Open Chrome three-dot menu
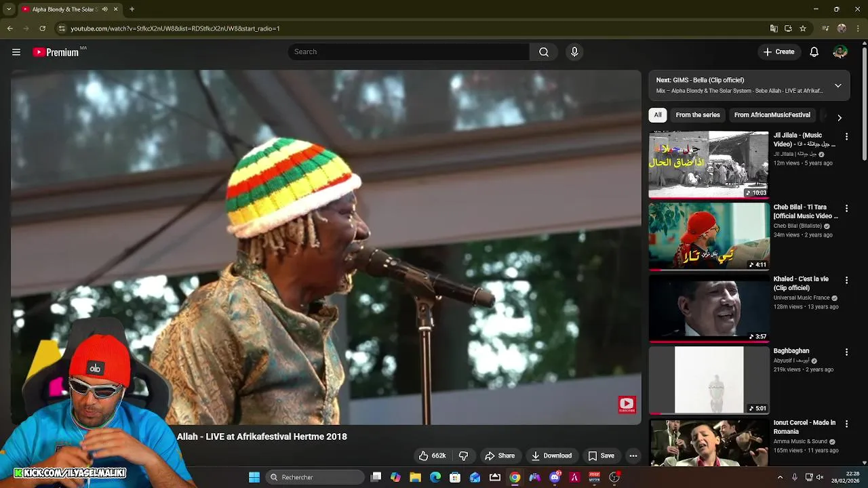 coord(859,28)
